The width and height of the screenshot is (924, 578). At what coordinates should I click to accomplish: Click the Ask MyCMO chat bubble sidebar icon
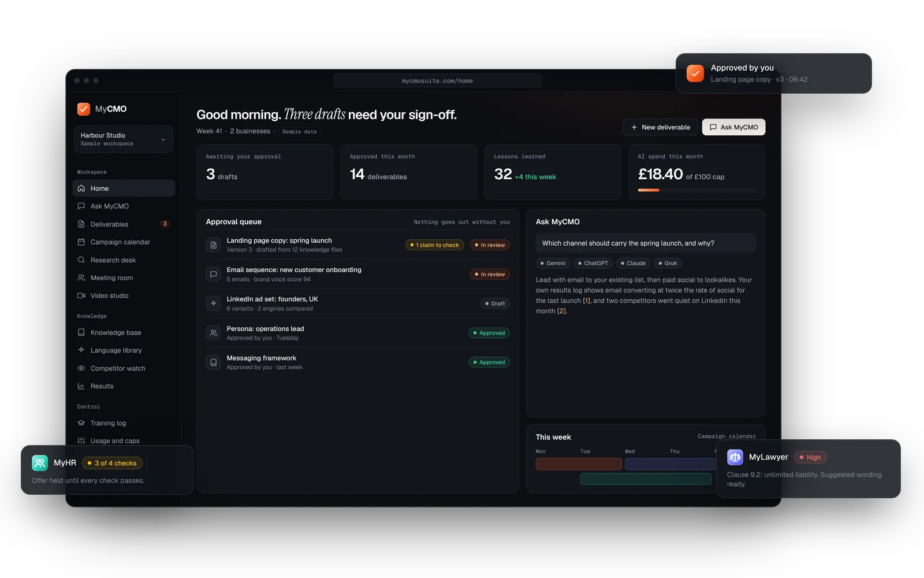81,206
